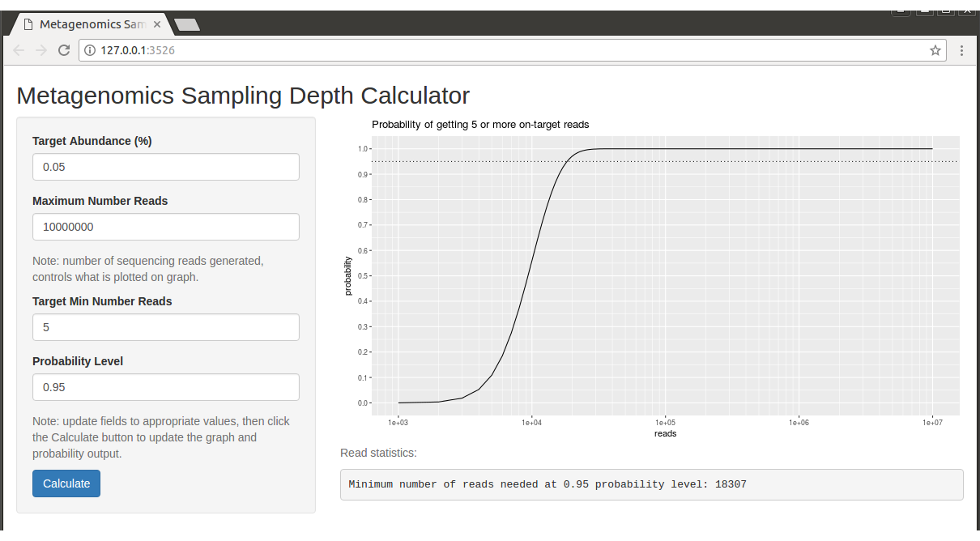This screenshot has width=980, height=541.
Task: Click the 0.9 y-axis tick label
Action: coord(364,174)
